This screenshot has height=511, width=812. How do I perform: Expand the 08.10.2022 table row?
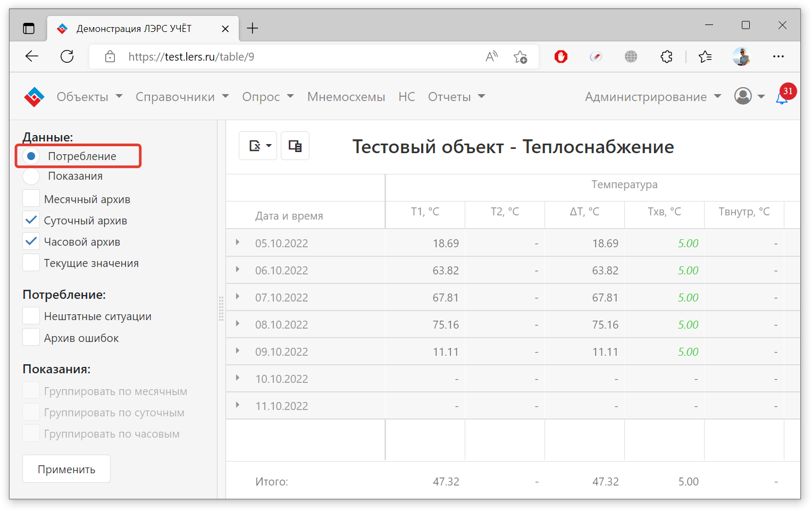(238, 324)
